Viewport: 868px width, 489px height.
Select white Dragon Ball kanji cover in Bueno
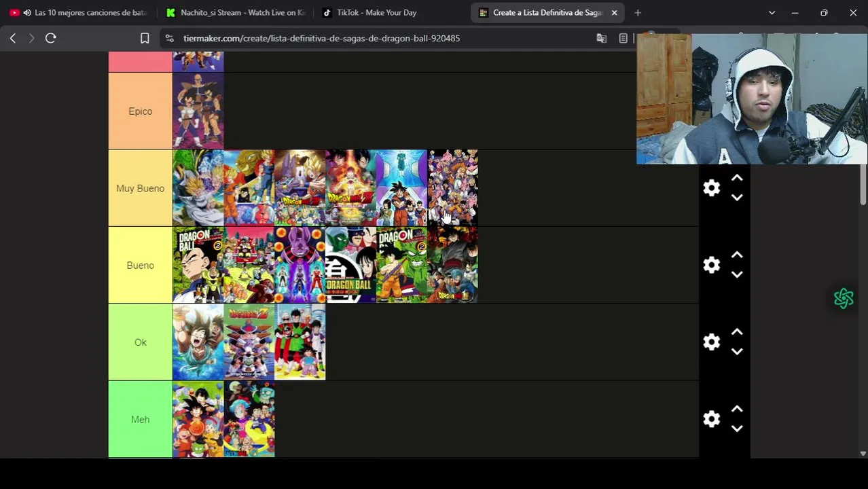point(351,265)
